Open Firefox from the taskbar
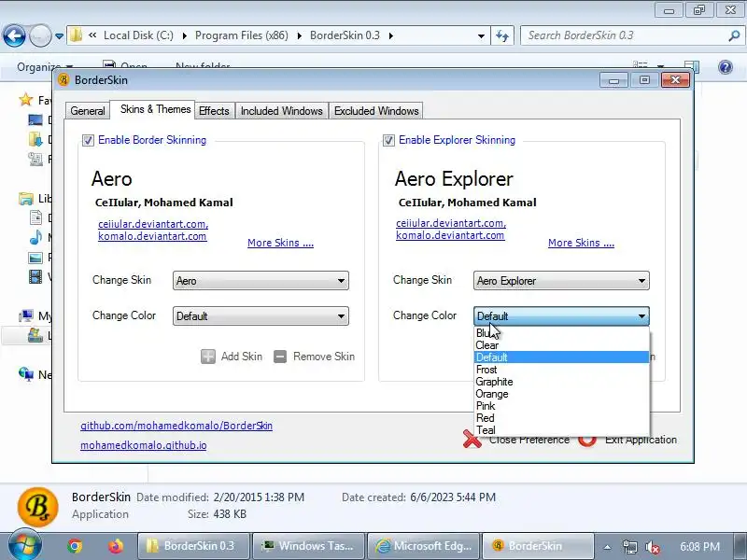 tap(115, 546)
